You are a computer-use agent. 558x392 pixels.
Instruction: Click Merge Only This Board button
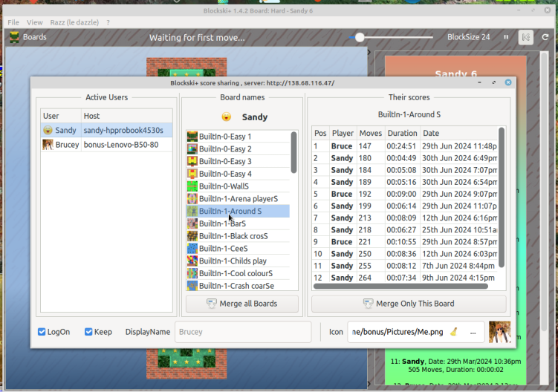tap(409, 304)
